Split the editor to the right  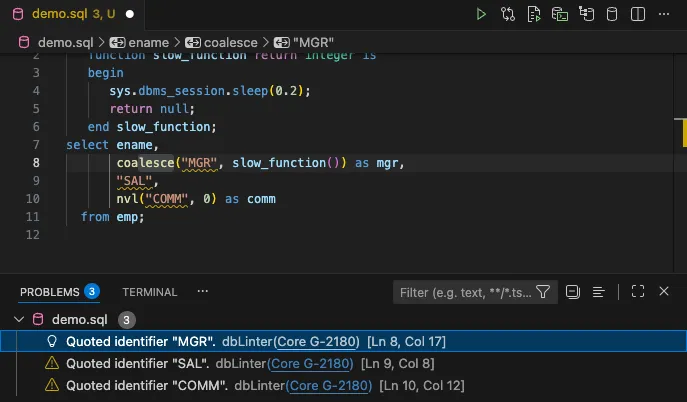coord(638,14)
